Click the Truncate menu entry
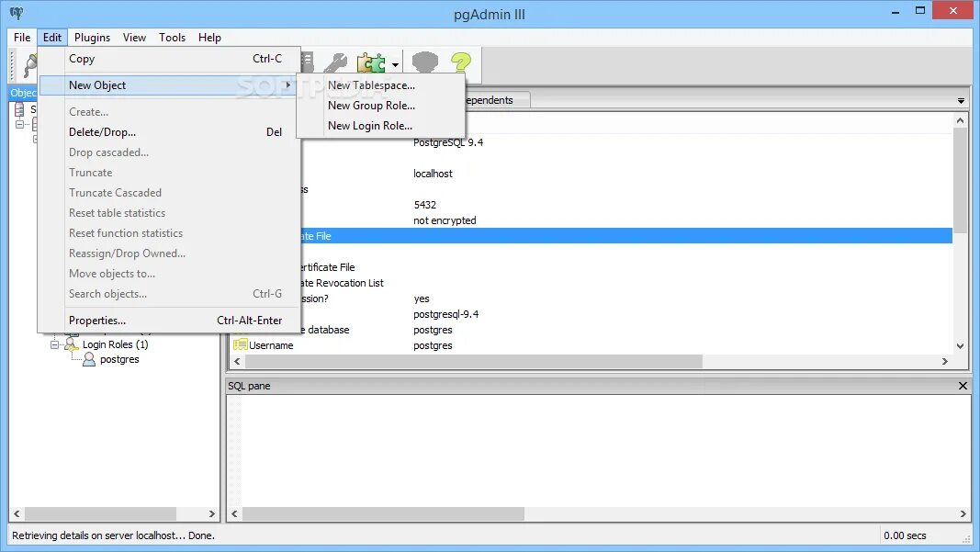 [x=170, y=173]
